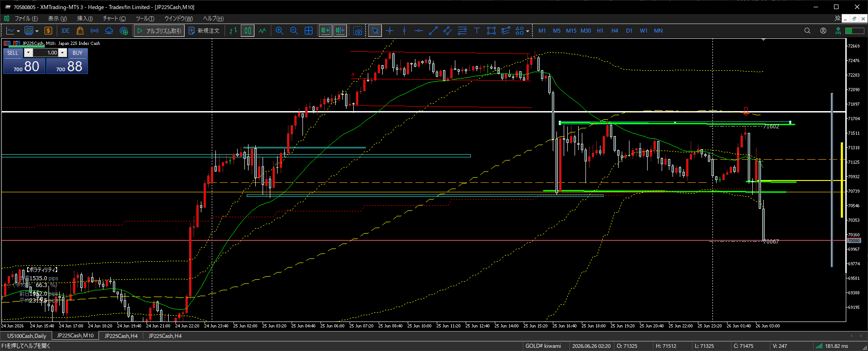Draw a horizontal line

click(419, 31)
